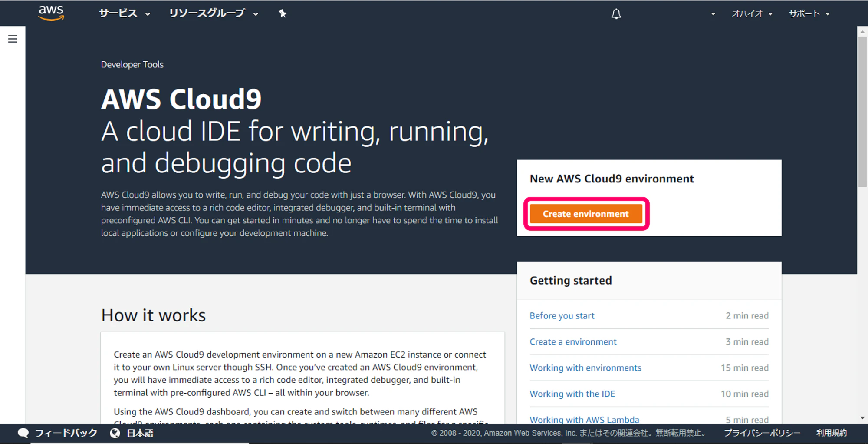Click the Create environment button
868x444 pixels.
[x=586, y=214]
